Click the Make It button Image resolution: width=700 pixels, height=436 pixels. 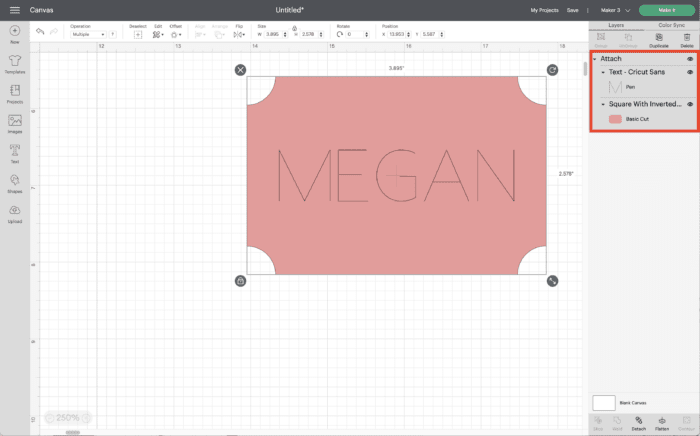665,10
